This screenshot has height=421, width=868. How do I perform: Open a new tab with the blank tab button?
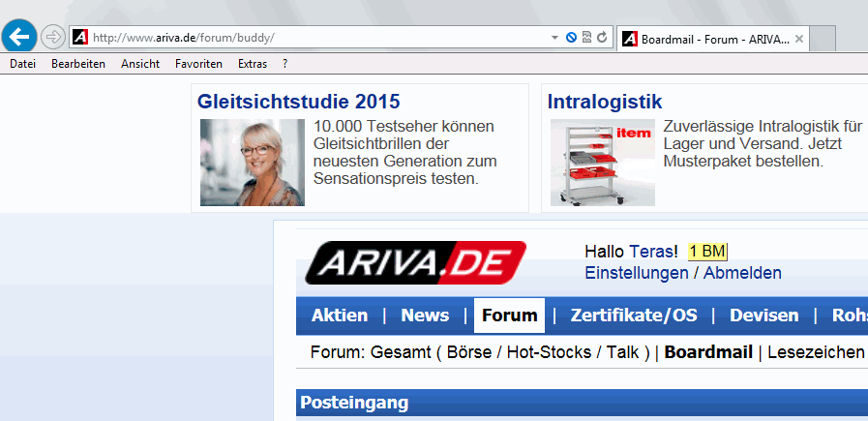point(823,39)
